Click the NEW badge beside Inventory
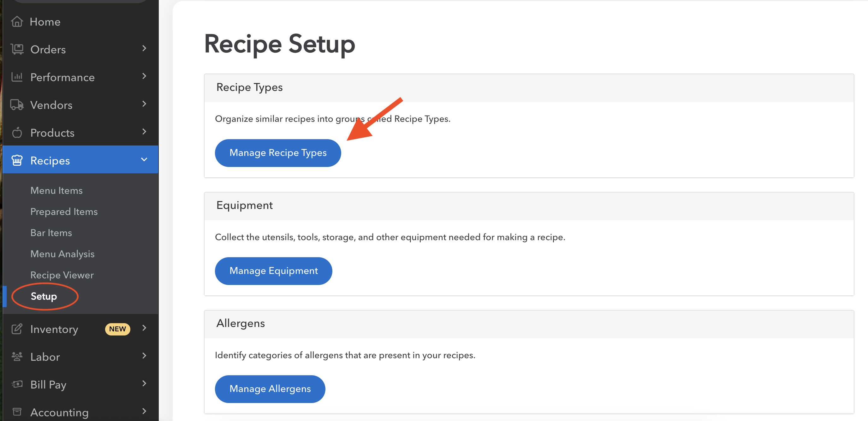 tap(117, 329)
